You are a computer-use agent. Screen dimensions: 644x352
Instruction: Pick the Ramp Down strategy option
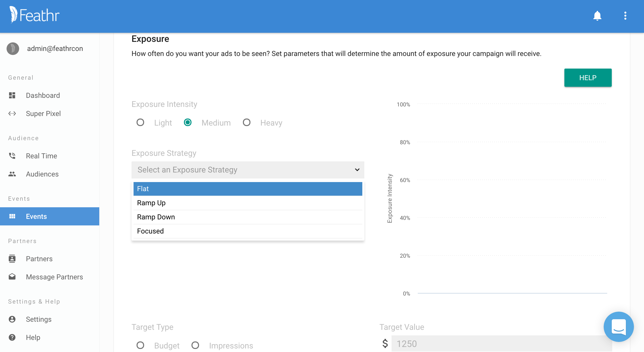click(248, 217)
